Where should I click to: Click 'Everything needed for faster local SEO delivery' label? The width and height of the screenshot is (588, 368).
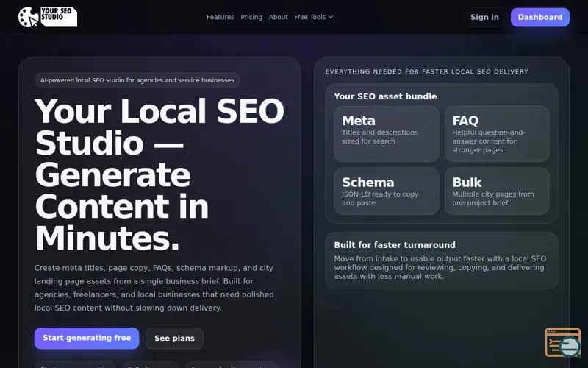426,71
